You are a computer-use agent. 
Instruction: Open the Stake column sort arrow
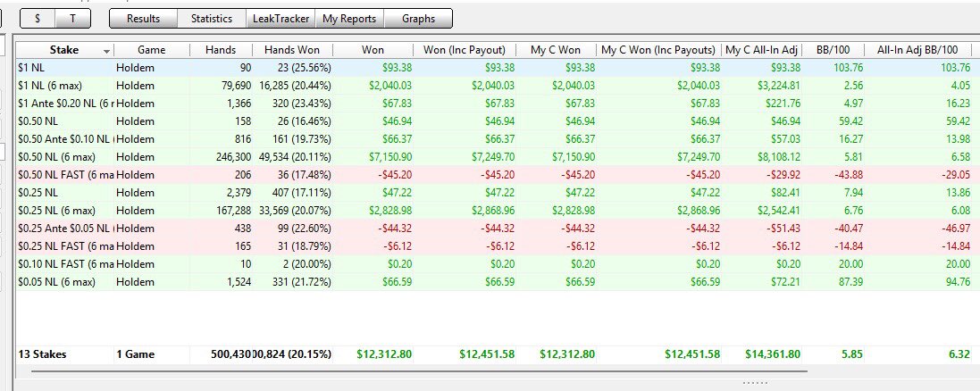point(107,51)
